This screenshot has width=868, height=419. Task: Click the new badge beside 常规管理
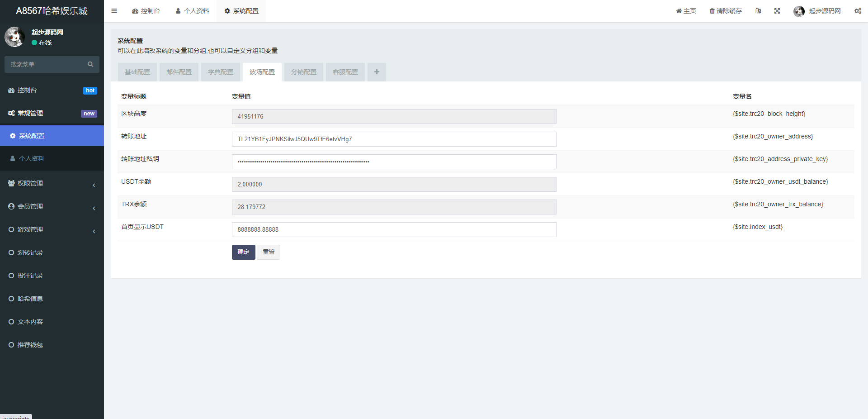click(89, 114)
